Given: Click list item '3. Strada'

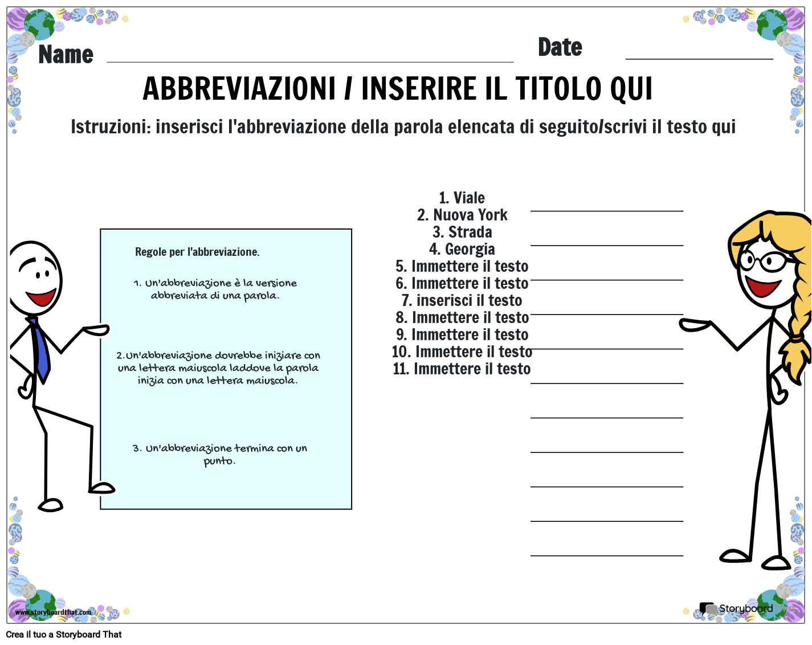Looking at the screenshot, I should point(462,232).
